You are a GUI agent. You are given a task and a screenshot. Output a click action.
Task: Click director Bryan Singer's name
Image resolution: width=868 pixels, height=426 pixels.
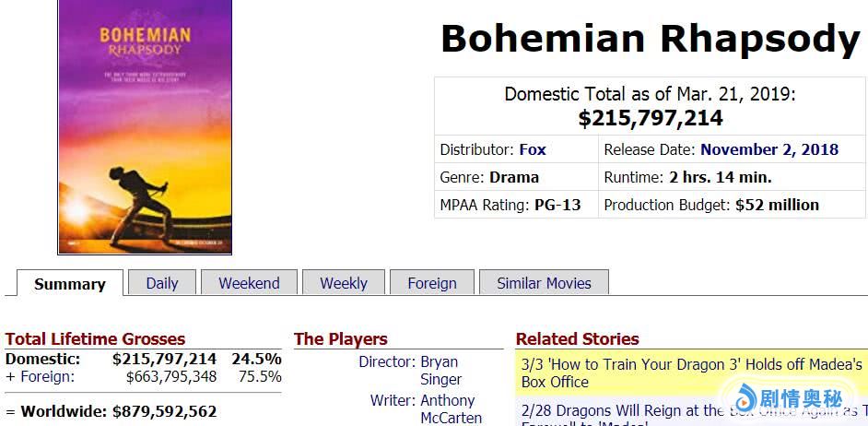(x=440, y=371)
